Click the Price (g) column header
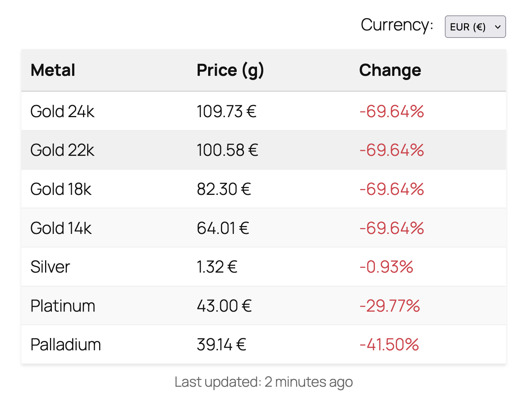The image size is (532, 401). pos(230,70)
